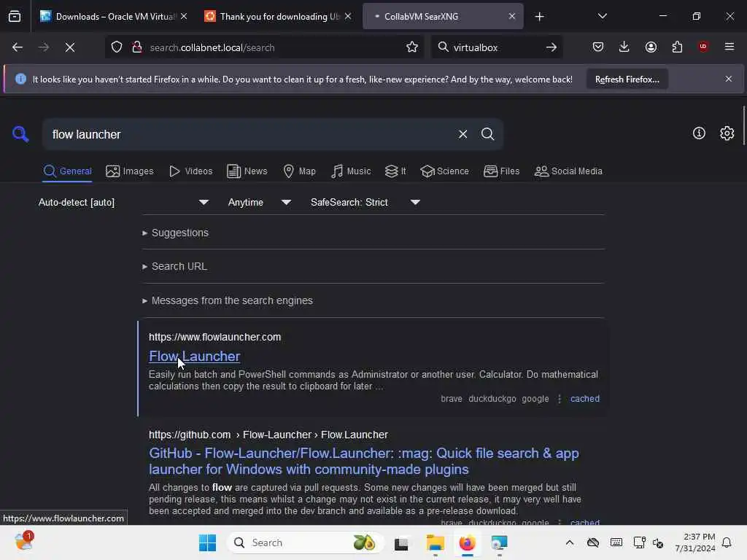The height and width of the screenshot is (560, 747).
Task: Open Save to Pocket icon
Action: tap(598, 47)
